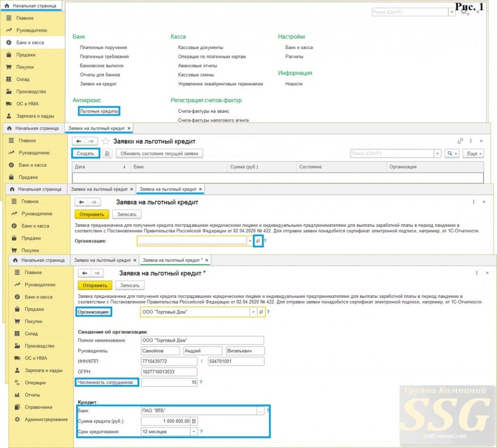Open the Еще dropdown menu
The image size is (497, 448).
474,154
